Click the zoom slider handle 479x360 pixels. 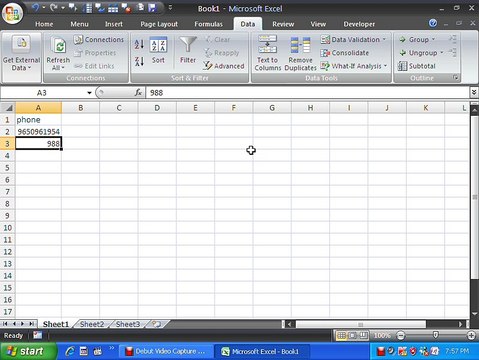(x=435, y=335)
